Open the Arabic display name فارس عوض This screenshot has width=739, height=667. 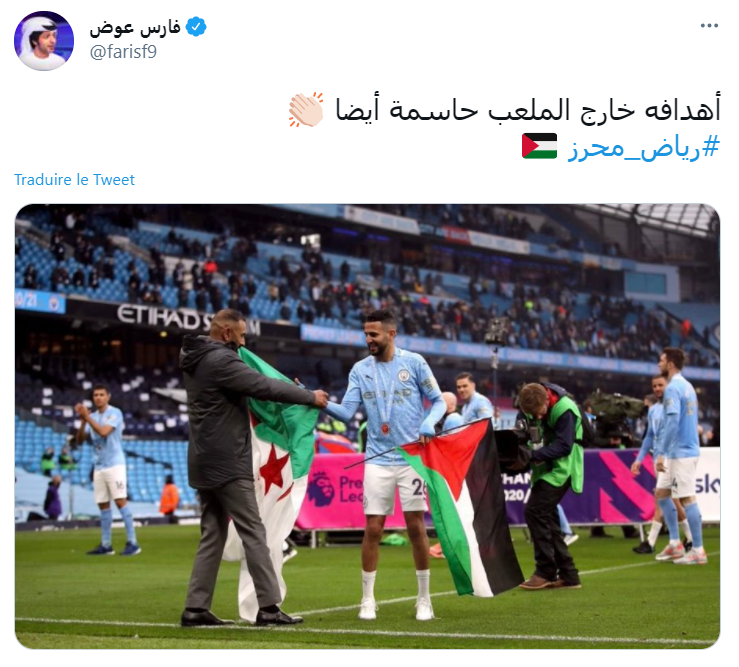[135, 27]
